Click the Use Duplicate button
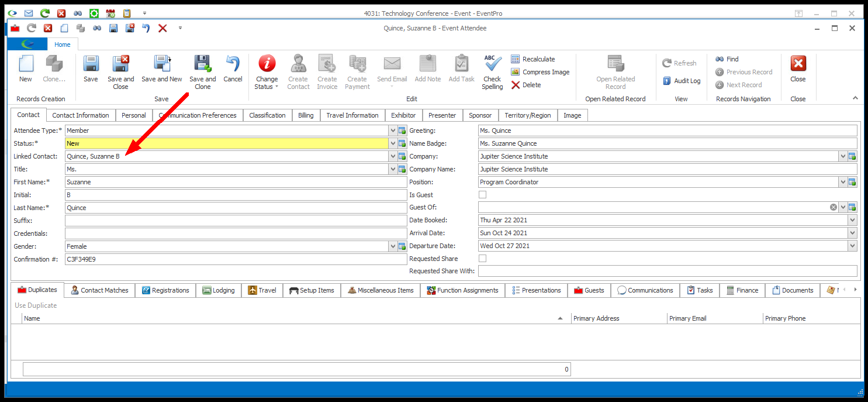This screenshot has width=868, height=402. [x=36, y=305]
